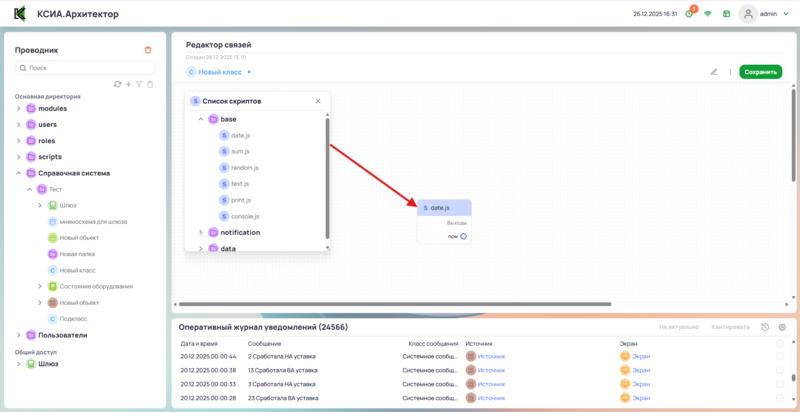Click the orange trash icon beside Проводник
This screenshot has width=800, height=412.
click(x=148, y=50)
